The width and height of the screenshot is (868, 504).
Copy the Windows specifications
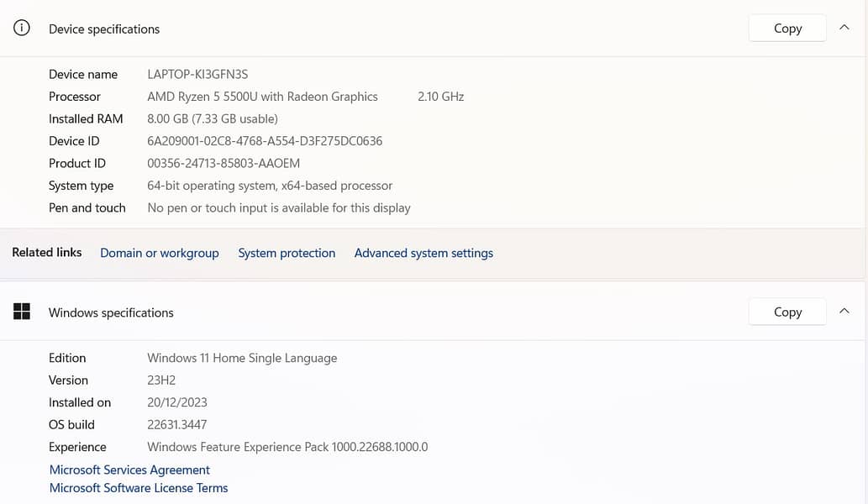coord(787,312)
